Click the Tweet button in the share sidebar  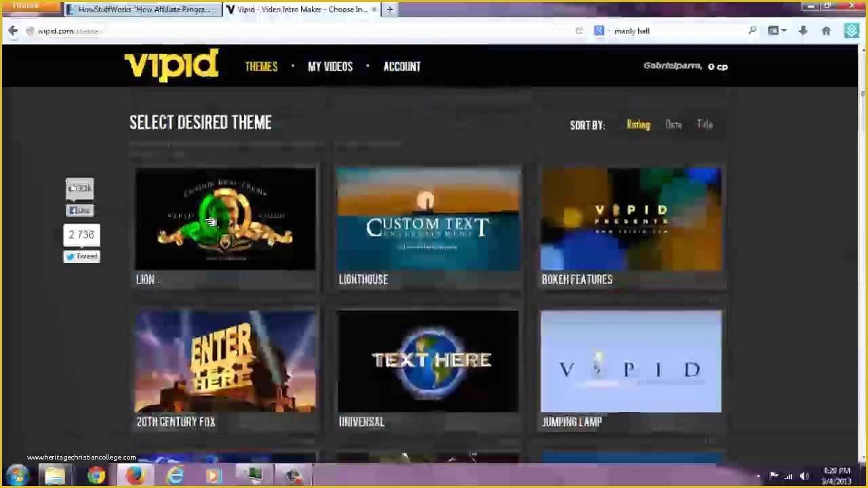(x=81, y=256)
